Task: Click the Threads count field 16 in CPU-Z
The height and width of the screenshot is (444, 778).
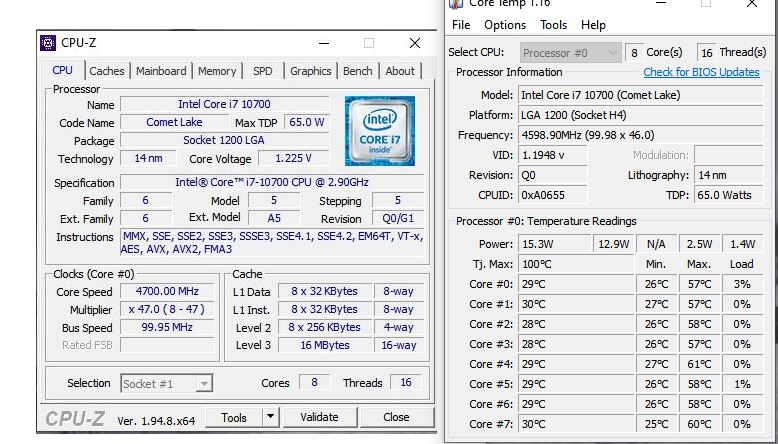Action: (x=406, y=382)
